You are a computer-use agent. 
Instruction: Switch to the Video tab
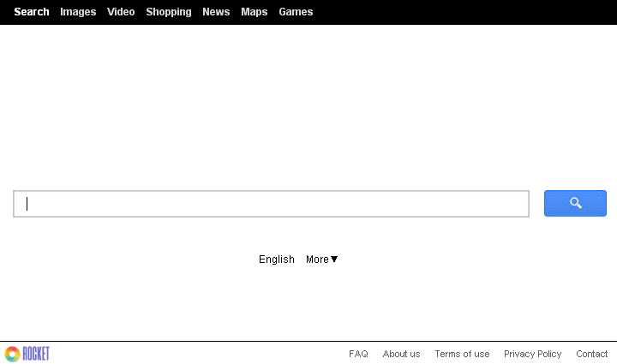(121, 12)
